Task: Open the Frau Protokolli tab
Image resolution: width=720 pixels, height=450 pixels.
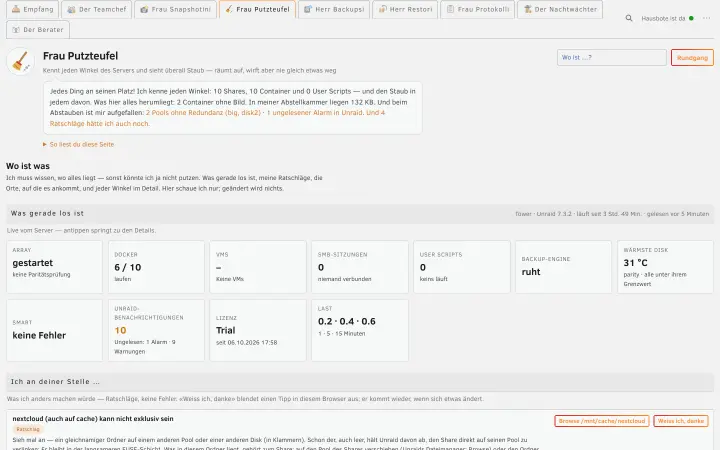Action: [477, 9]
